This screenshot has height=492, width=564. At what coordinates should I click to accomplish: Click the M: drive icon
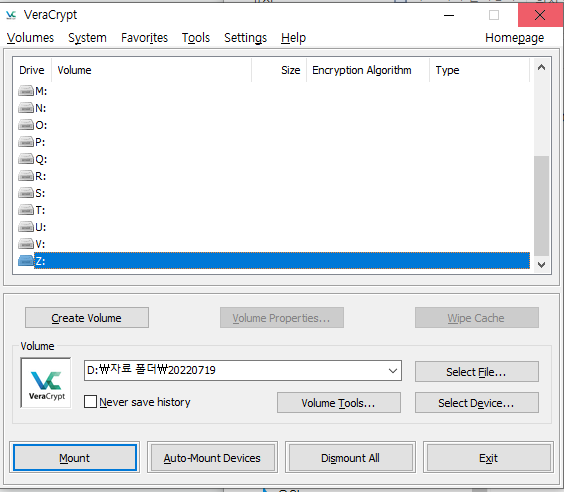pyautogui.click(x=26, y=91)
